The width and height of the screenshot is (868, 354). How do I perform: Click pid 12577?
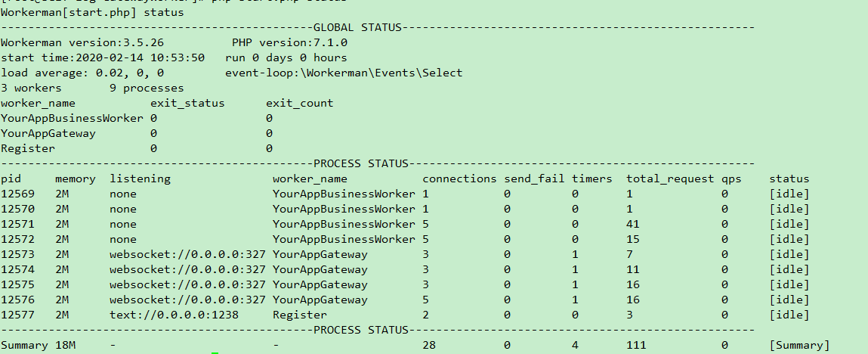17,315
